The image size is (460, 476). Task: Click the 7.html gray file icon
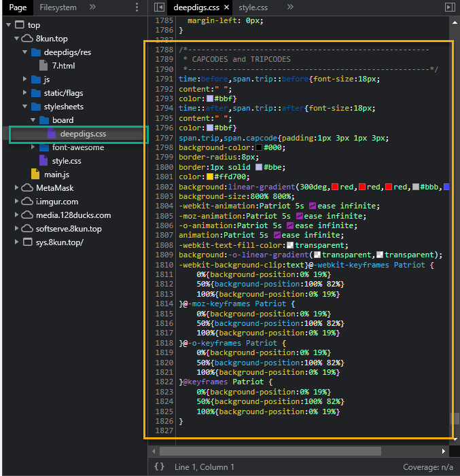43,65
